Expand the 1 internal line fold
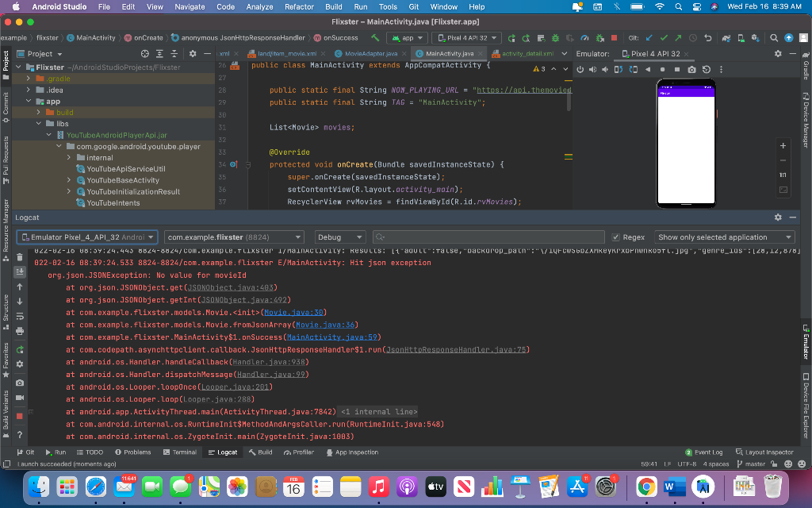Screen dimensions: 812x508 (378, 412)
